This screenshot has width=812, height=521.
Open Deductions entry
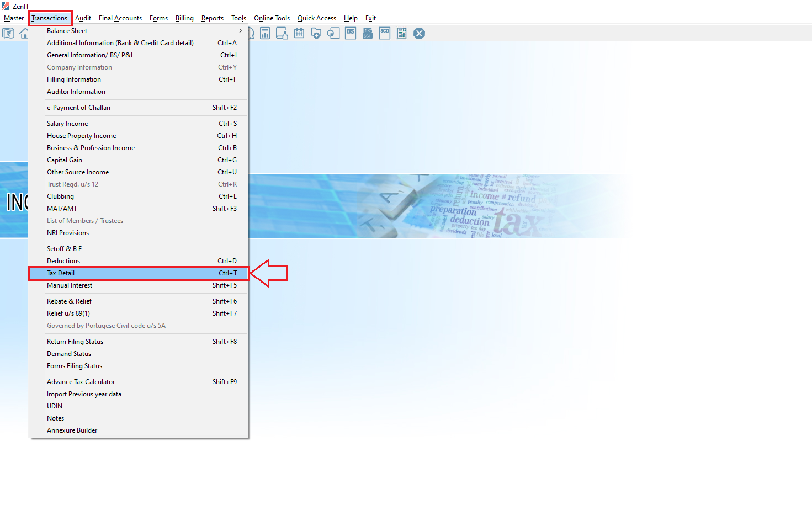[x=138, y=261]
